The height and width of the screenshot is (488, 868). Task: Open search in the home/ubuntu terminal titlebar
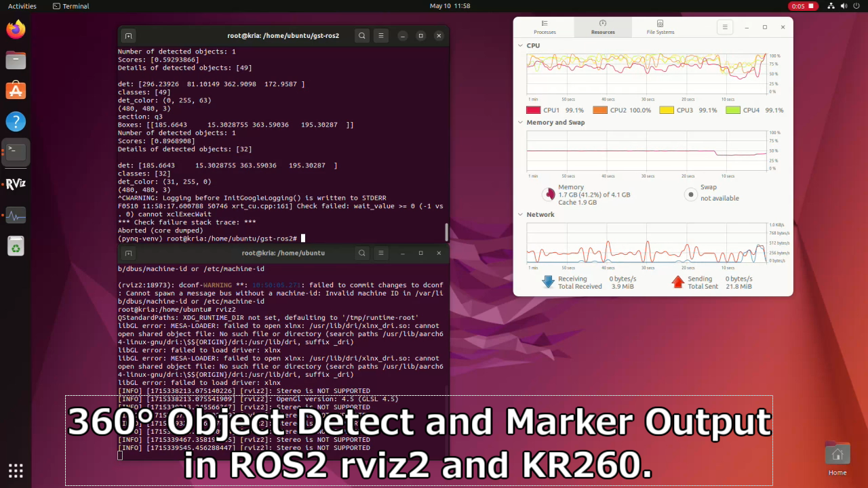361,253
